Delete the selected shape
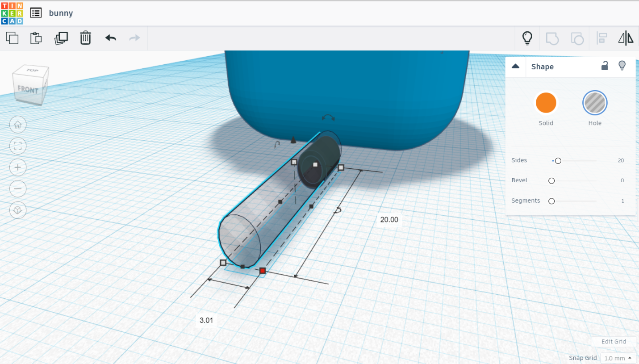This screenshot has width=639, height=364. pyautogui.click(x=85, y=38)
